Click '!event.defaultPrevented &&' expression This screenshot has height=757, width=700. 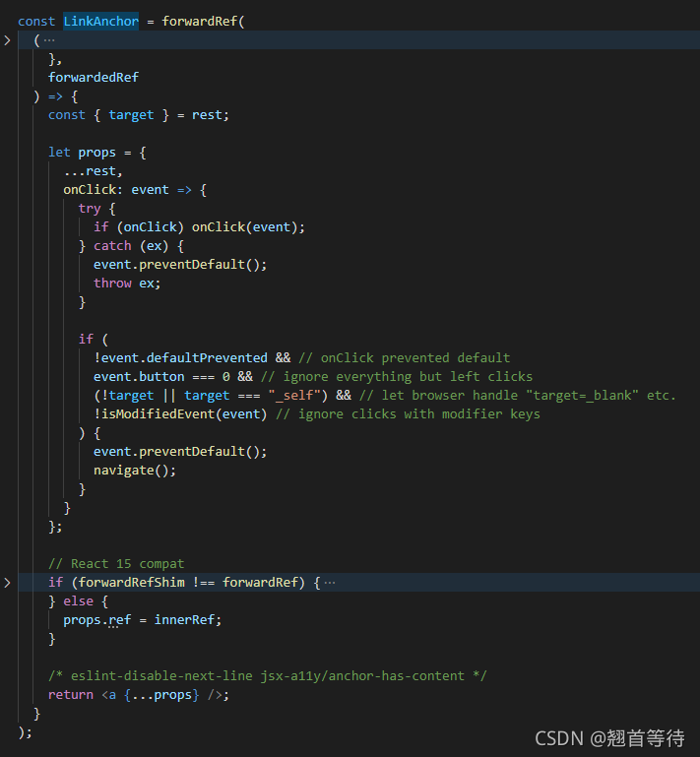pos(192,357)
